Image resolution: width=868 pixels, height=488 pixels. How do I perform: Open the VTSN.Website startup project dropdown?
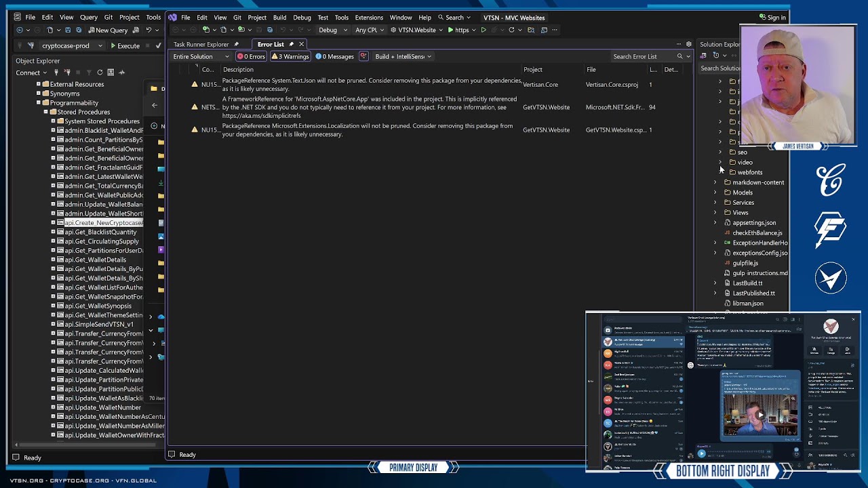[416, 30]
